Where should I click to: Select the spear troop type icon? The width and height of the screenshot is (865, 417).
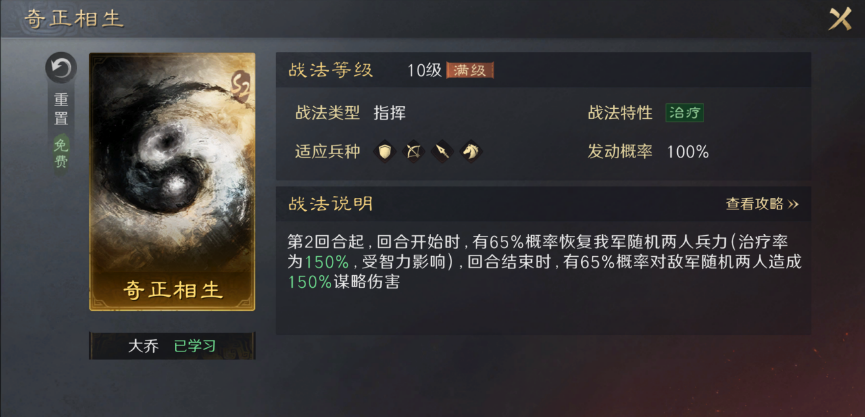click(x=442, y=151)
